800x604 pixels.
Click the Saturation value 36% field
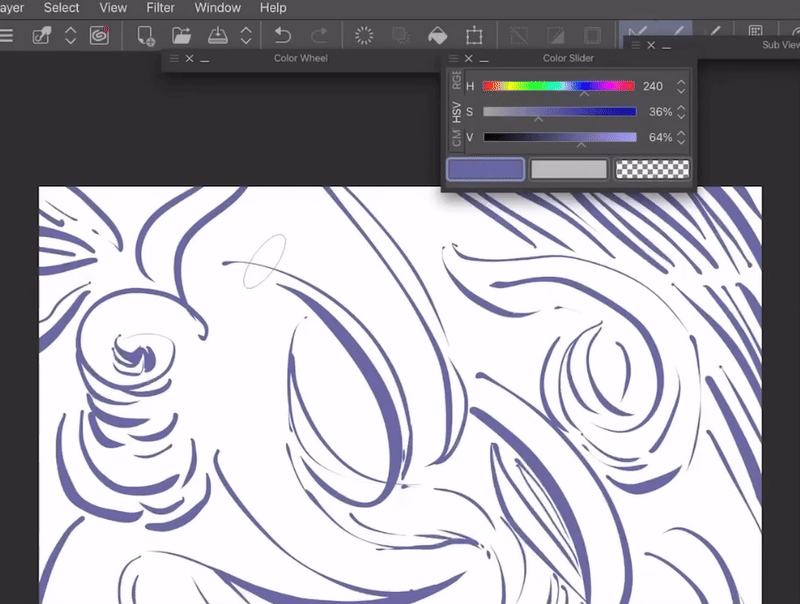tap(660, 112)
